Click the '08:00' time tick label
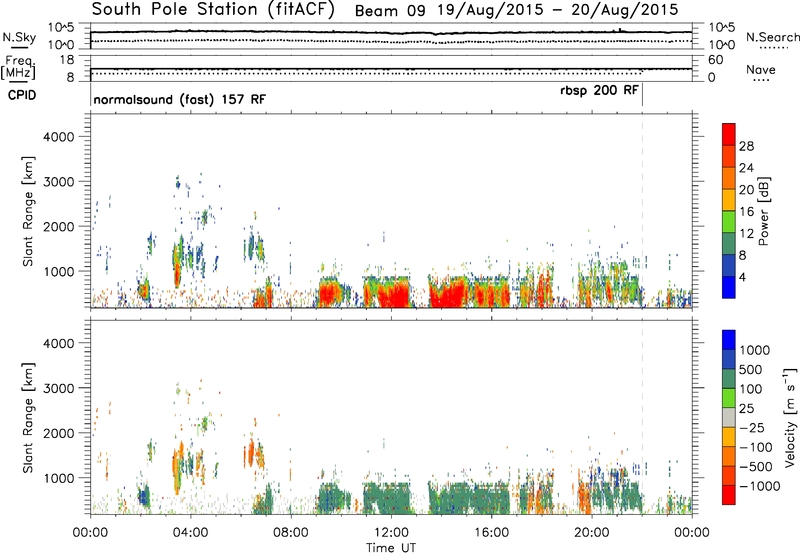The image size is (800, 554). (x=291, y=533)
